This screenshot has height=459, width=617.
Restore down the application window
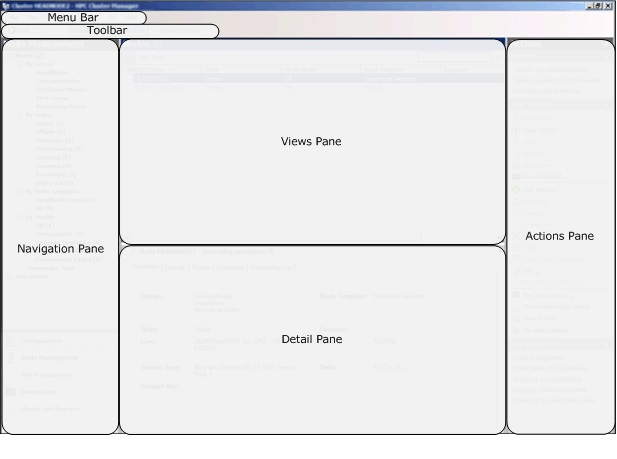tap(599, 6)
